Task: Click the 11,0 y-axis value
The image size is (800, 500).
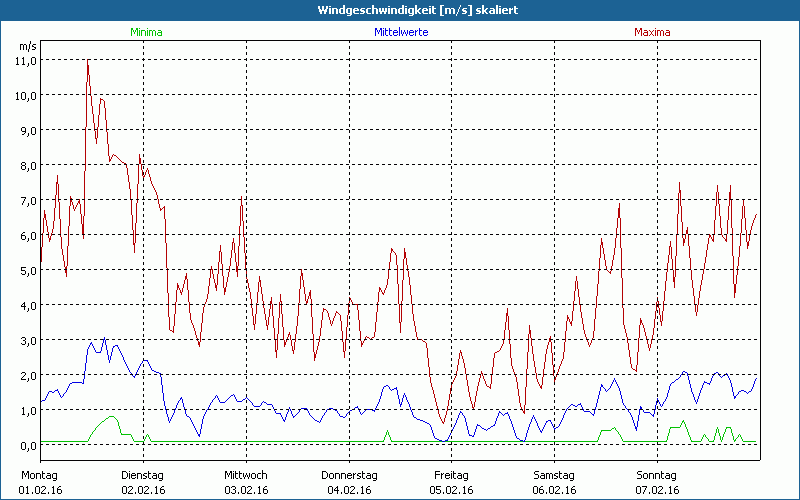Action: (x=27, y=60)
